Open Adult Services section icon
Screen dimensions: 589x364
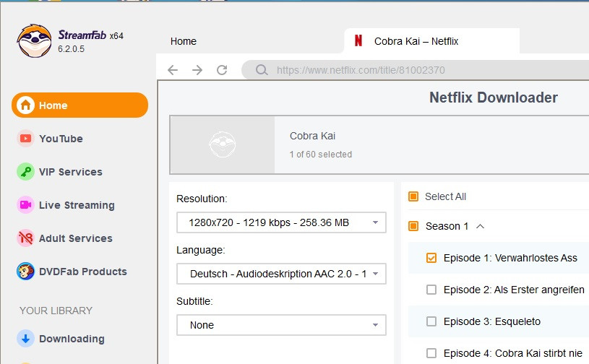[x=26, y=238]
